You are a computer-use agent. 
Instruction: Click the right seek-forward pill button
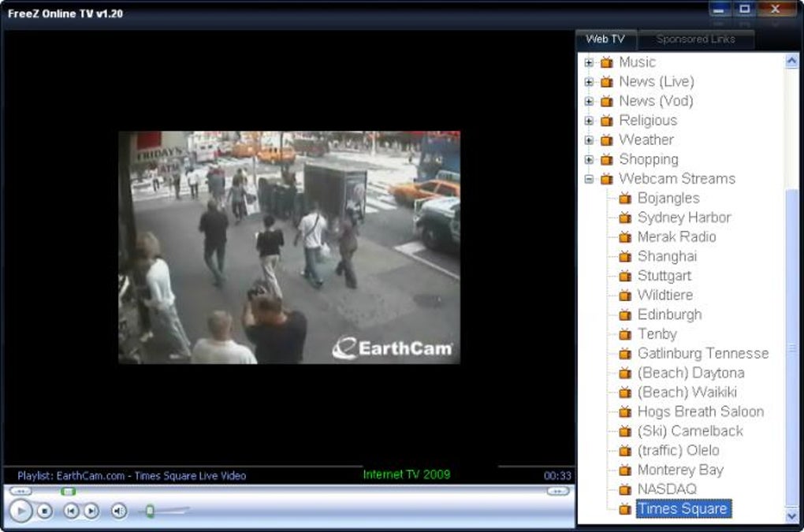[558, 492]
